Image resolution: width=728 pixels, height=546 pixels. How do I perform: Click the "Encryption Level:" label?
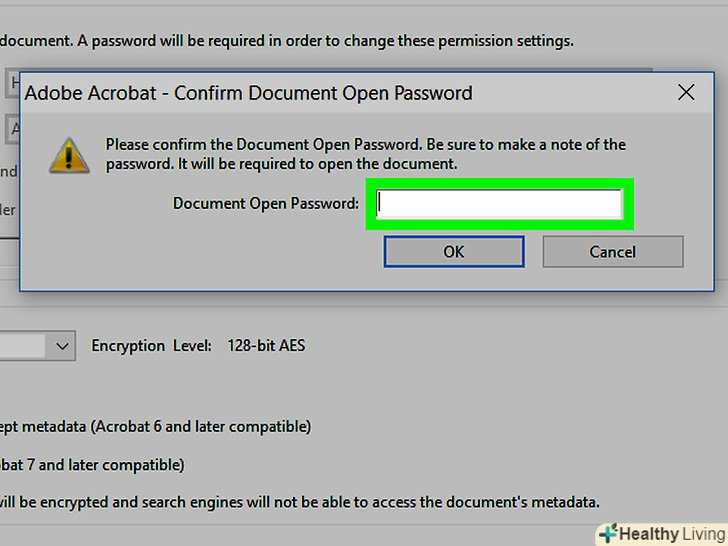pos(151,346)
